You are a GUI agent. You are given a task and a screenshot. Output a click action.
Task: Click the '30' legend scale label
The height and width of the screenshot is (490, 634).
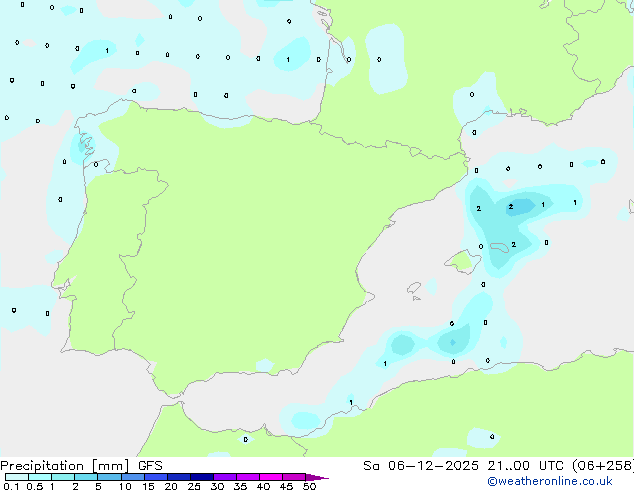217,486
